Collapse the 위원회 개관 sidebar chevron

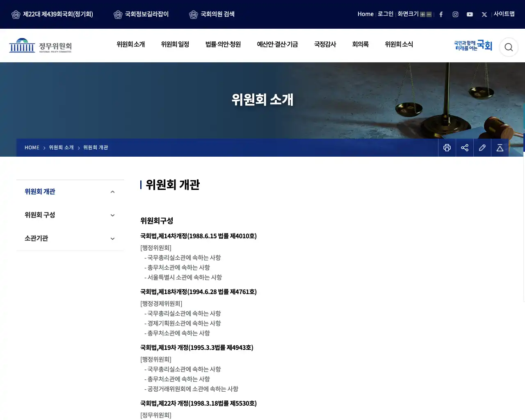click(x=112, y=192)
